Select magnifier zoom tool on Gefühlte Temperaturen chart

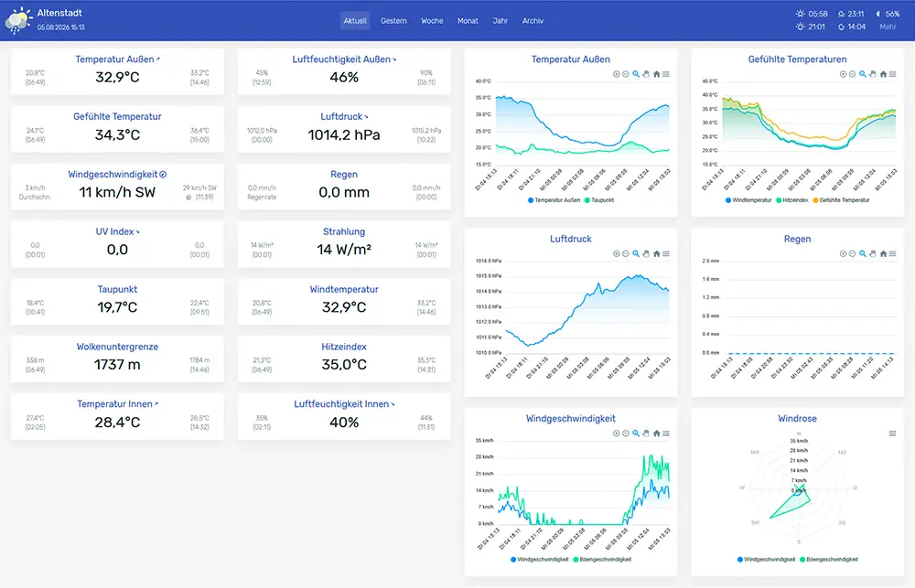[x=863, y=74]
